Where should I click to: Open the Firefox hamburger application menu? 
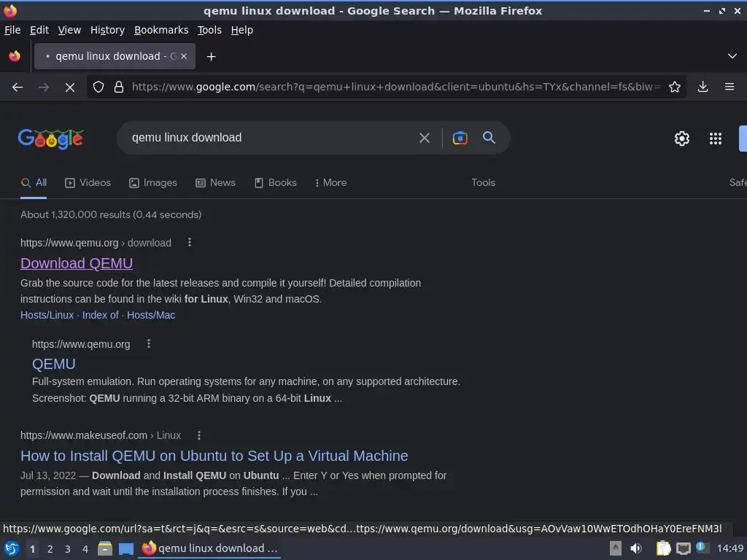click(729, 87)
